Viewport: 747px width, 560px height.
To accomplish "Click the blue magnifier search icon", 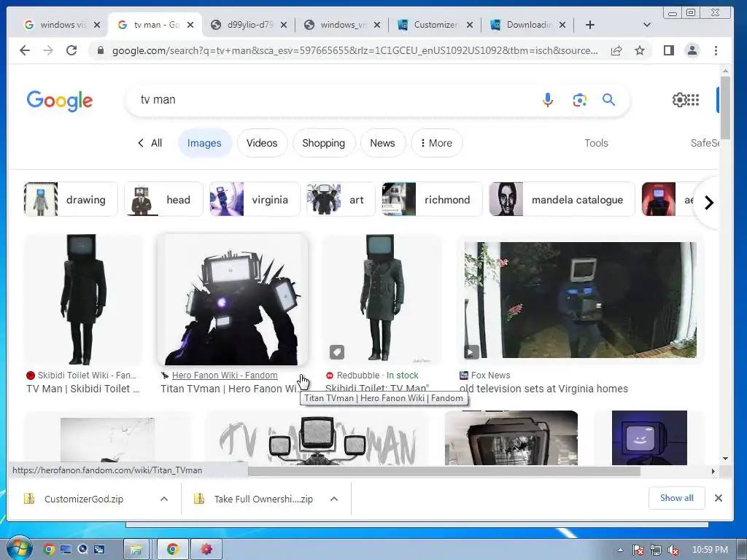I will click(608, 100).
